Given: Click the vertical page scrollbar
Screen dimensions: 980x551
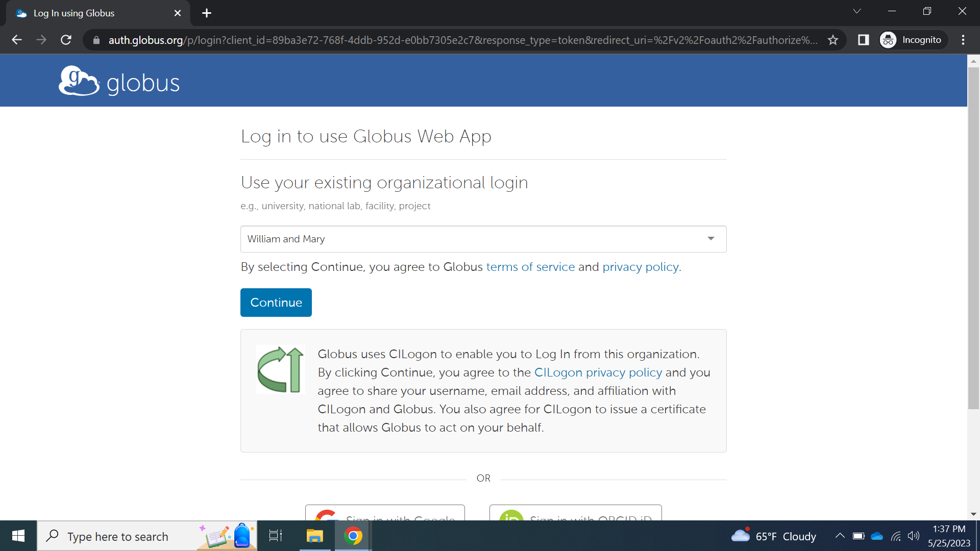Looking at the screenshot, I should (x=973, y=237).
